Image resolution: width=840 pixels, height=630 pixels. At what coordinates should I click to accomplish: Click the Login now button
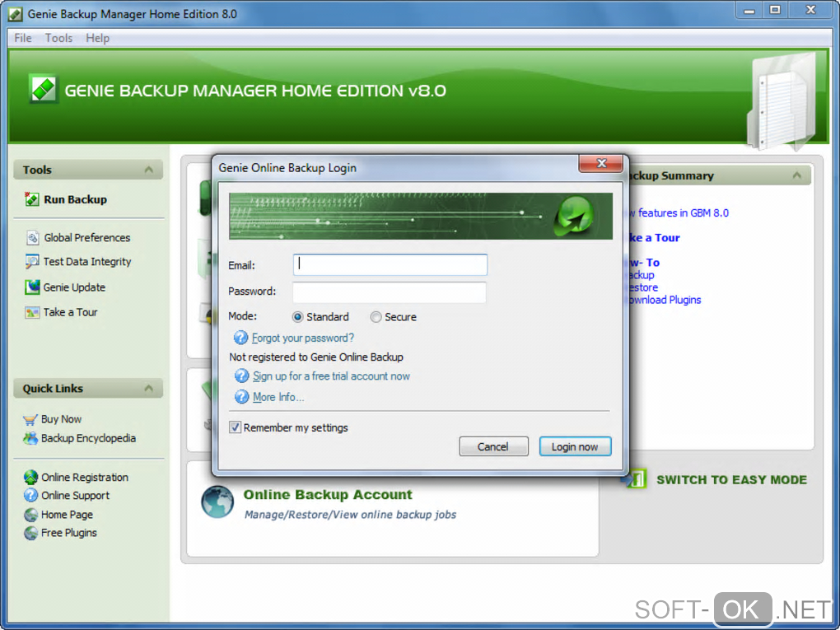pos(575,446)
